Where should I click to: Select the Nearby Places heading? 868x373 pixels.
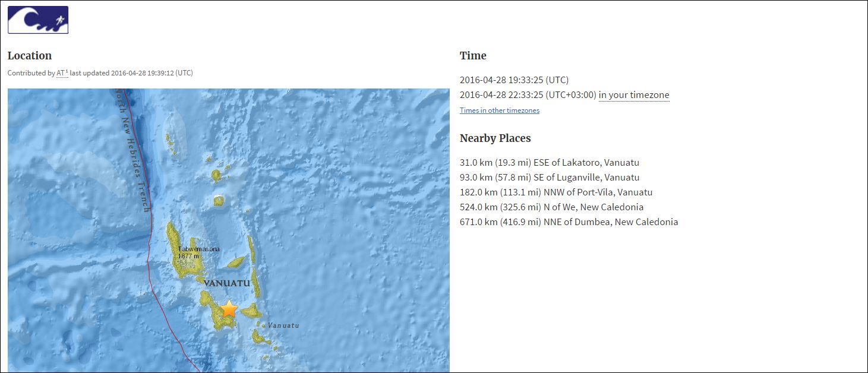click(495, 138)
